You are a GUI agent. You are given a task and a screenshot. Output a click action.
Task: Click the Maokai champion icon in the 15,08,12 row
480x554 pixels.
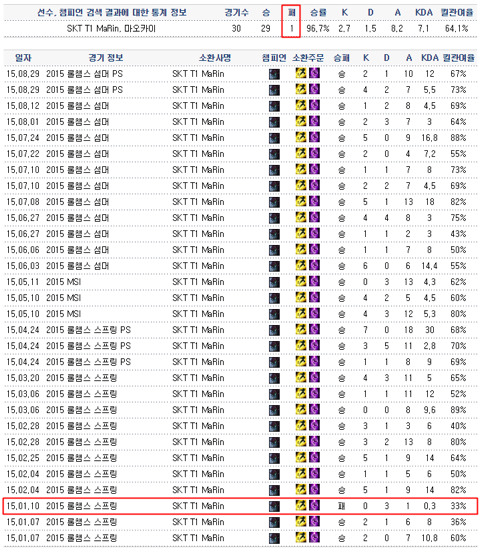274,106
